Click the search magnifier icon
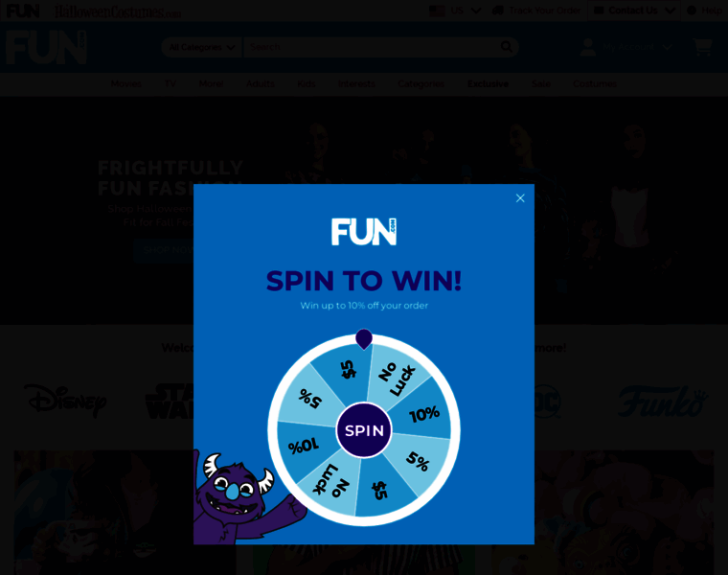Screen dimensions: 728x575 click(507, 47)
